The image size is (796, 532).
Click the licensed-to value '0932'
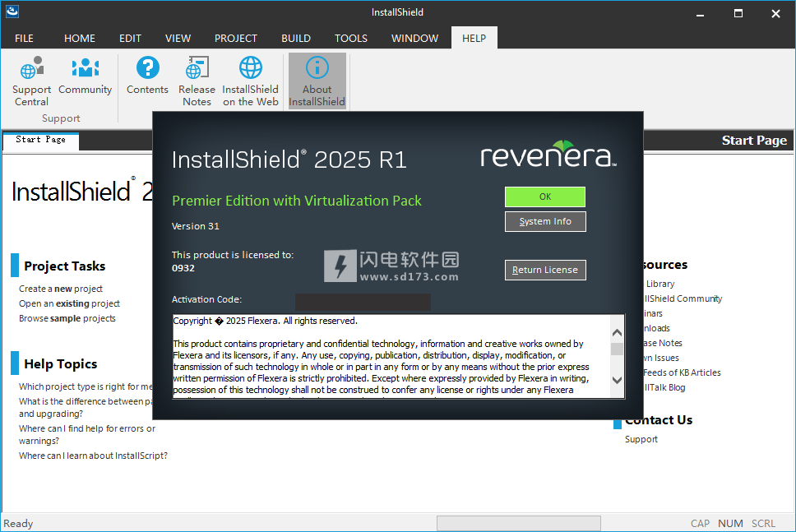183,268
